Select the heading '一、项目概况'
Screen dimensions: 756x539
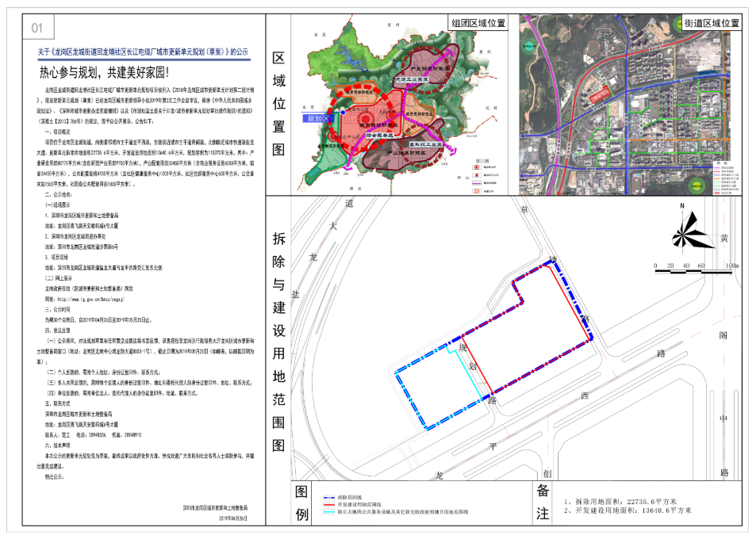(x=58, y=132)
